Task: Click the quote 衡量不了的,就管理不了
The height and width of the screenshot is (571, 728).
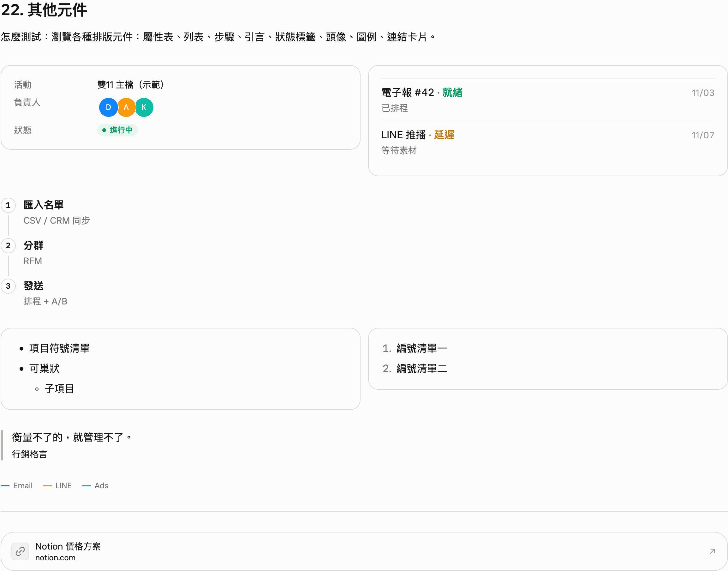Action: click(x=73, y=437)
